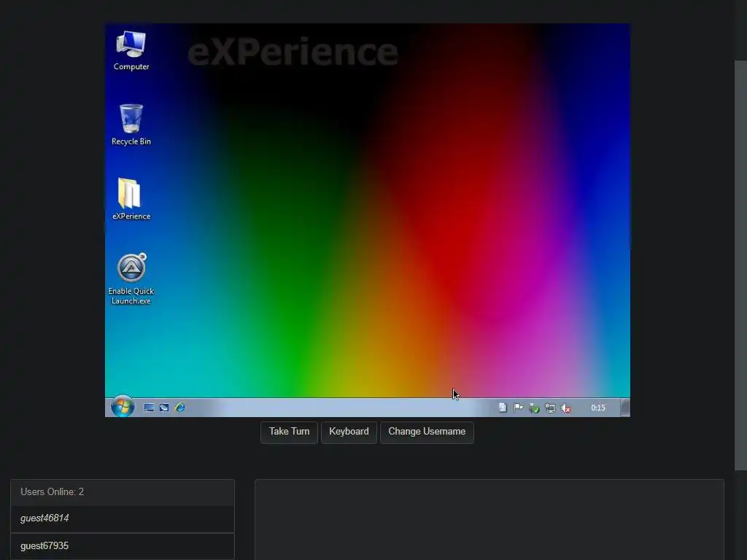
Task: Open the on-screen Keyboard button
Action: 349,432
